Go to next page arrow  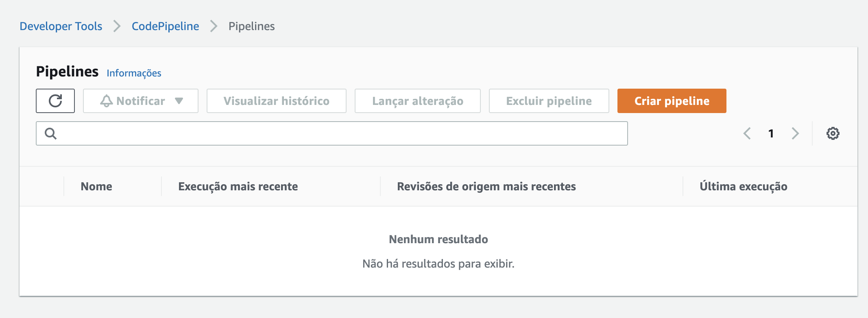pyautogui.click(x=795, y=133)
